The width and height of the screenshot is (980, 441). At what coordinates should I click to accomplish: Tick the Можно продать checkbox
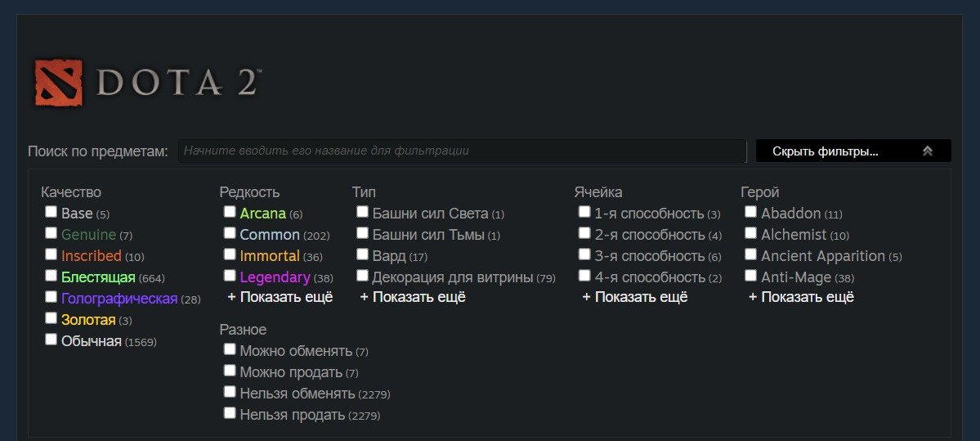tap(230, 371)
